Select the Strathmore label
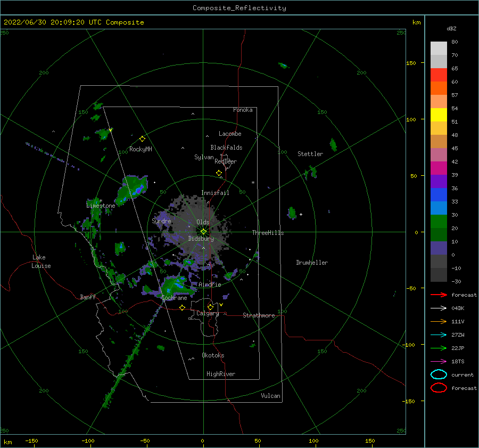This screenshot has width=479, height=448. point(259,315)
